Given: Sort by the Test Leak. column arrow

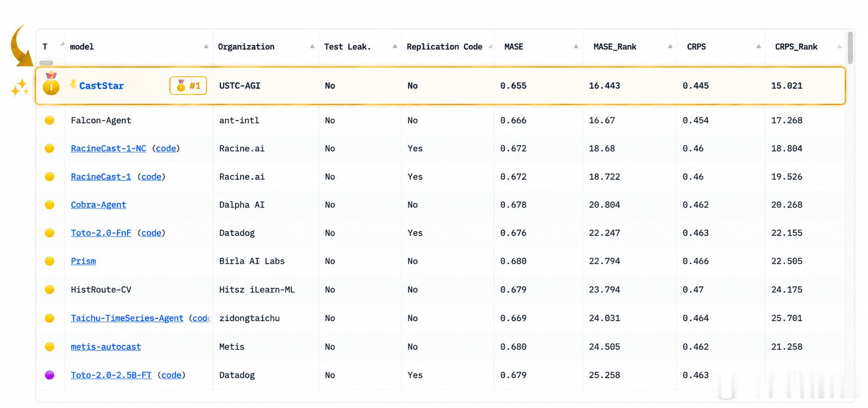Looking at the screenshot, I should coord(394,46).
